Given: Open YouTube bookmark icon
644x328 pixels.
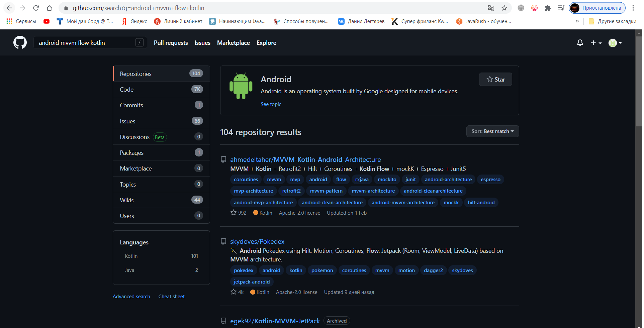Looking at the screenshot, I should [47, 21].
